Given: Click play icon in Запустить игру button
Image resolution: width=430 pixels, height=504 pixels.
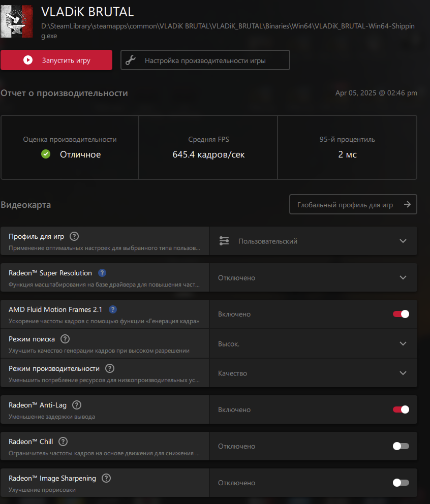Looking at the screenshot, I should (x=28, y=60).
